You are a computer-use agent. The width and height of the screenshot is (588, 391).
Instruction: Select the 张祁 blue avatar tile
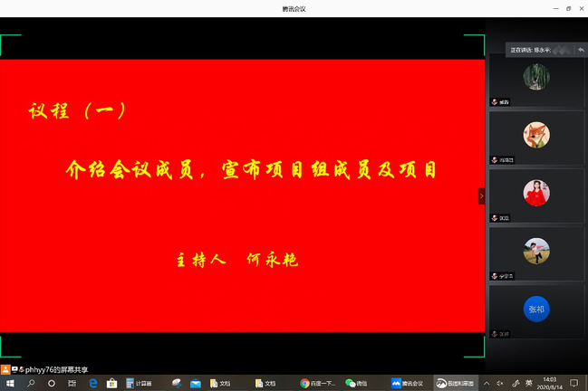pyautogui.click(x=535, y=309)
